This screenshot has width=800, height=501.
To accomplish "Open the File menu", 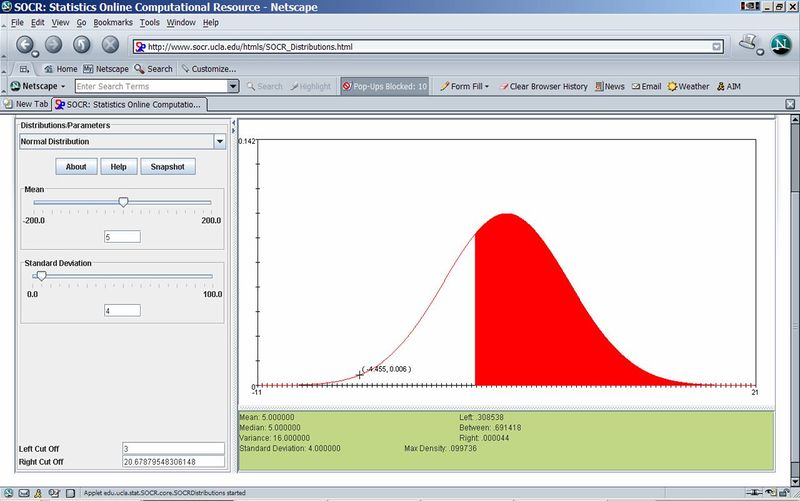I will pyautogui.click(x=17, y=22).
